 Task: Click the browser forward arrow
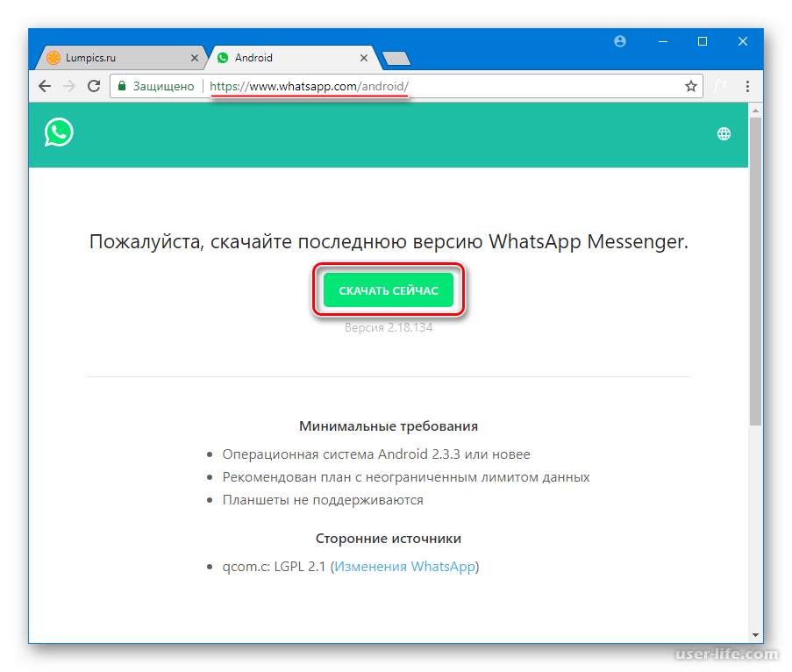click(x=69, y=86)
